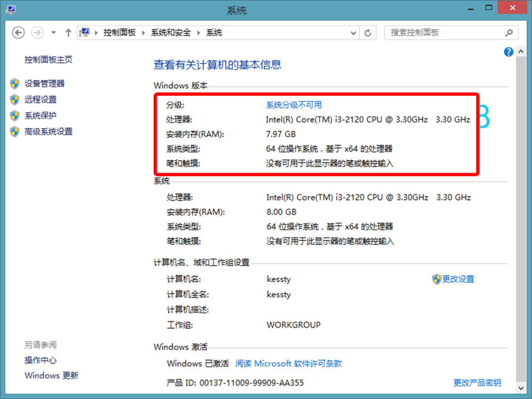532x399 pixels.
Task: Open 系统保护 from the sidebar
Action: (40, 115)
